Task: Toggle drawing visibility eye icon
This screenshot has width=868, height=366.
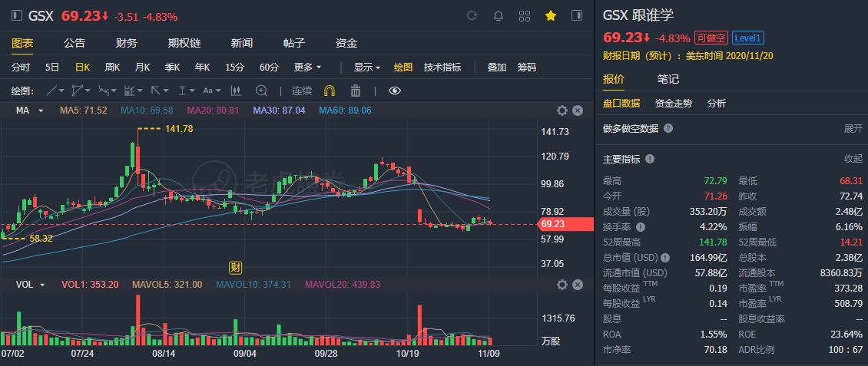Action: tap(395, 91)
